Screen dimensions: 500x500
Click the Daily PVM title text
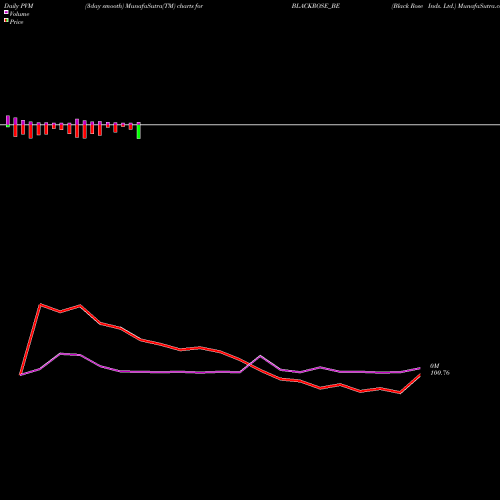[19, 6]
